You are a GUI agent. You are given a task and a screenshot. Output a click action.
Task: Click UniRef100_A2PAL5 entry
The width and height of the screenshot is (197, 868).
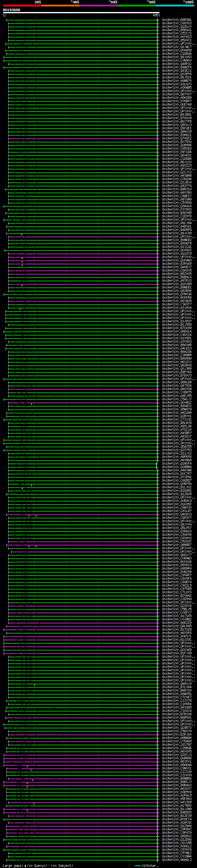(176, 796)
